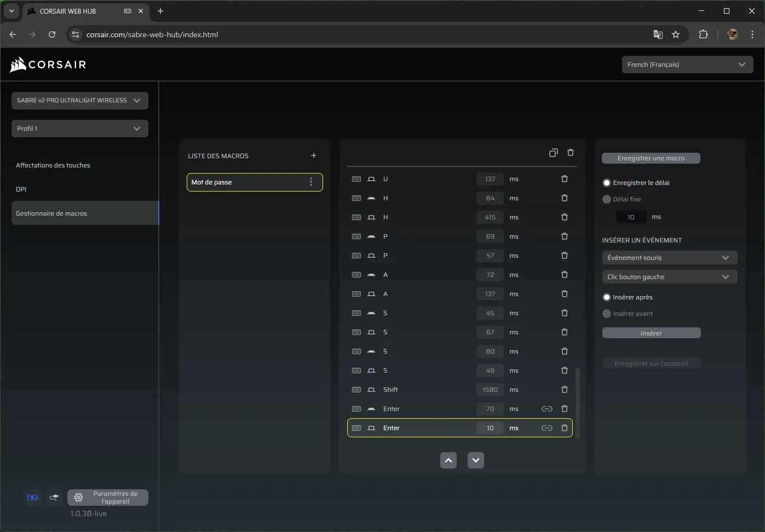Delete the Shift key event row
This screenshot has height=532, width=765.
coord(565,390)
